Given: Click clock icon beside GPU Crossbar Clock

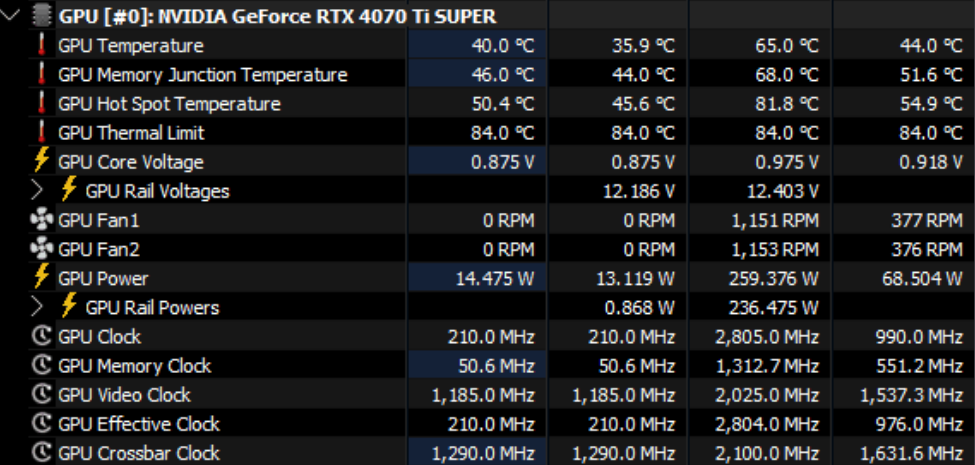Looking at the screenshot, I should click(x=41, y=453).
